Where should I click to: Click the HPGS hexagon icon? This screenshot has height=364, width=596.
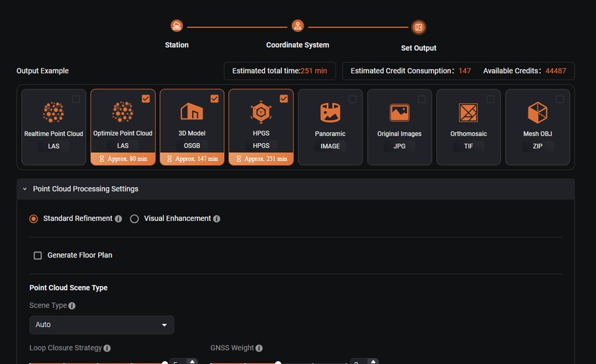pyautogui.click(x=261, y=112)
